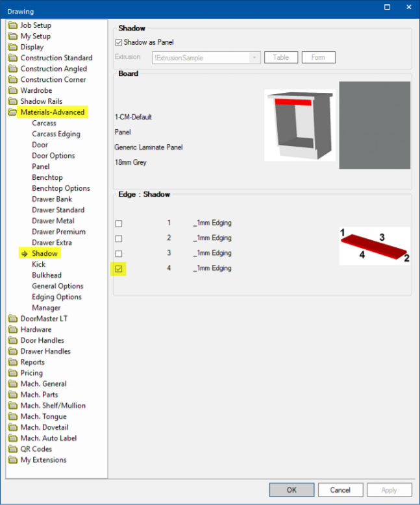The image size is (420, 505).
Task: Click the Wardrobe folder icon
Action: coord(12,90)
